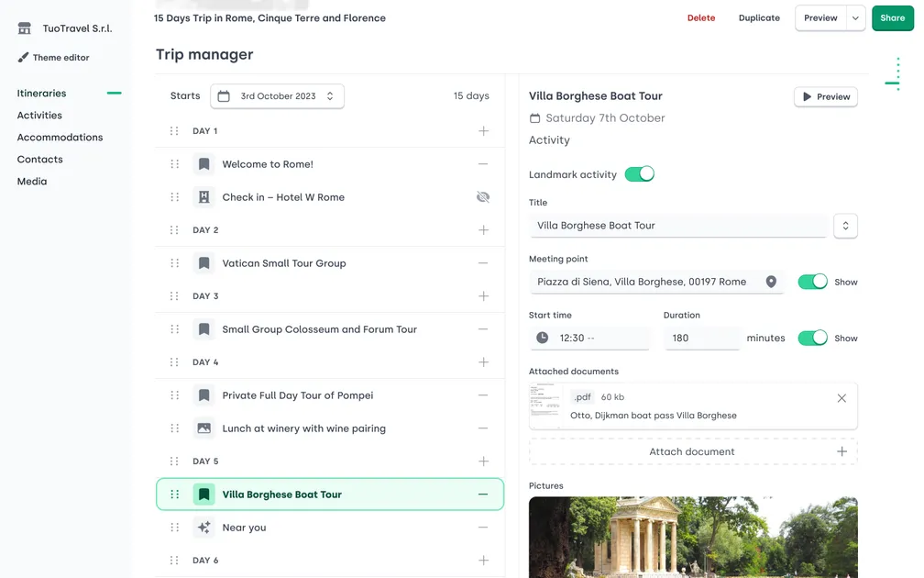Click the image icon on 'Lunch at winery'
924x578 pixels.
click(x=203, y=428)
